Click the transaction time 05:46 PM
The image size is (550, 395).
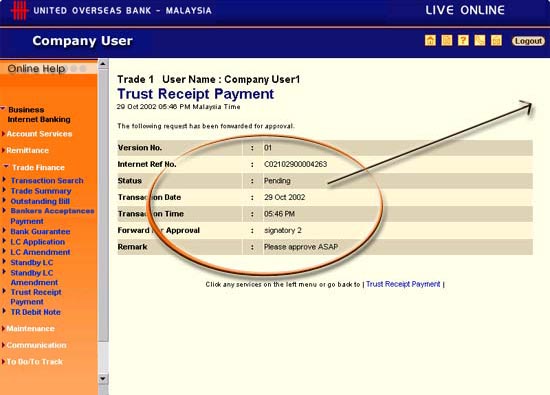pos(279,214)
